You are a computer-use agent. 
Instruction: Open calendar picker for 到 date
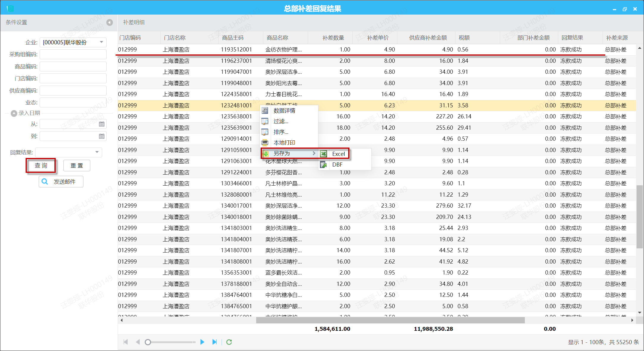coord(102,136)
